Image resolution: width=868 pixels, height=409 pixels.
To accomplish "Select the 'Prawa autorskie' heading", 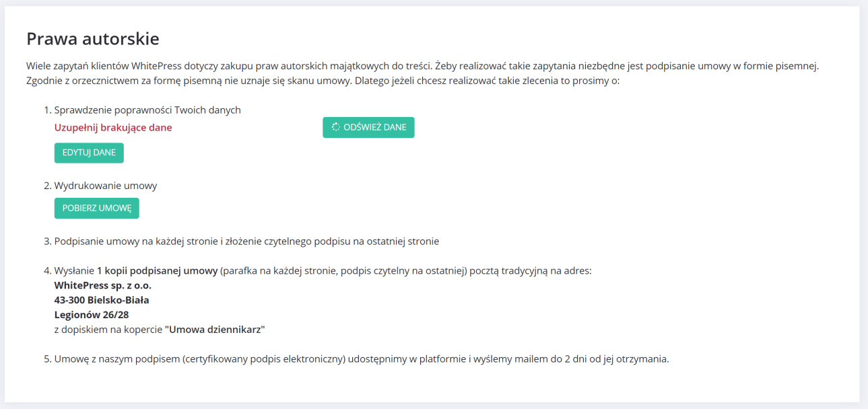I will point(93,39).
